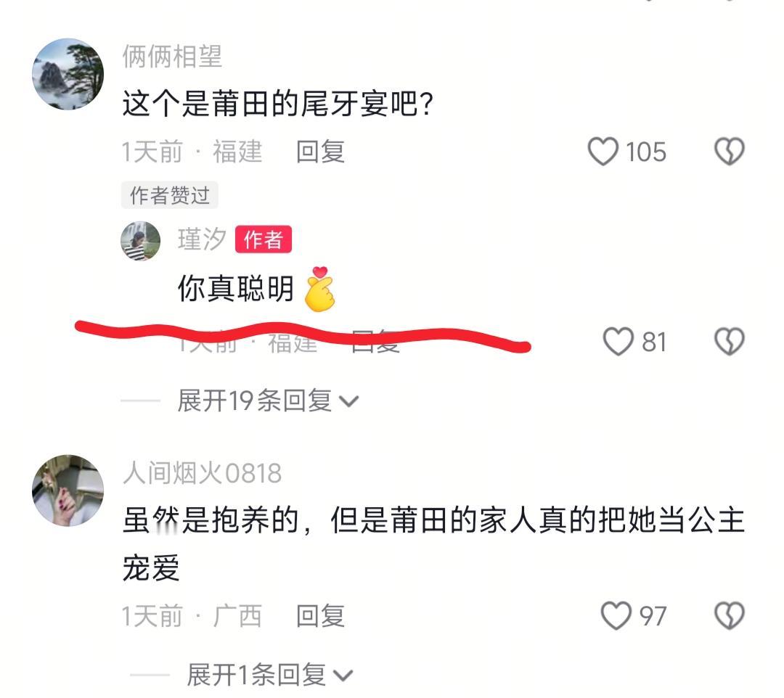Reply to 人间烟火0818's comment
This screenshot has width=784, height=698.
[x=320, y=615]
